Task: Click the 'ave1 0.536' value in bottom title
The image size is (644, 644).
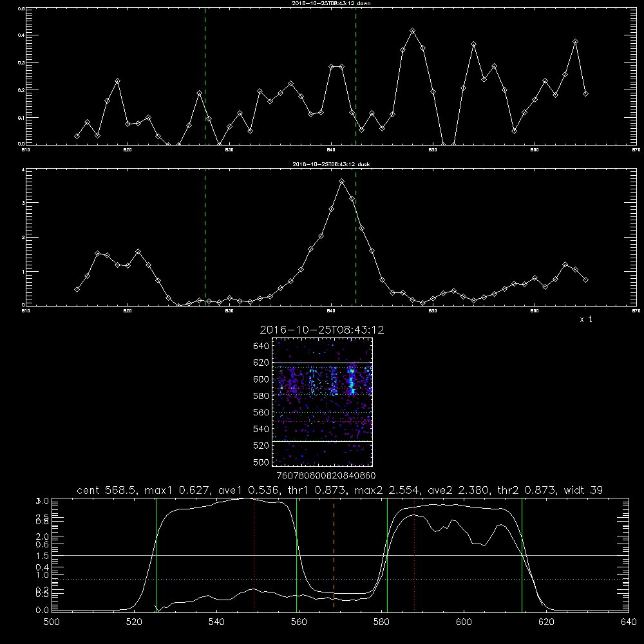Action: pos(249,490)
